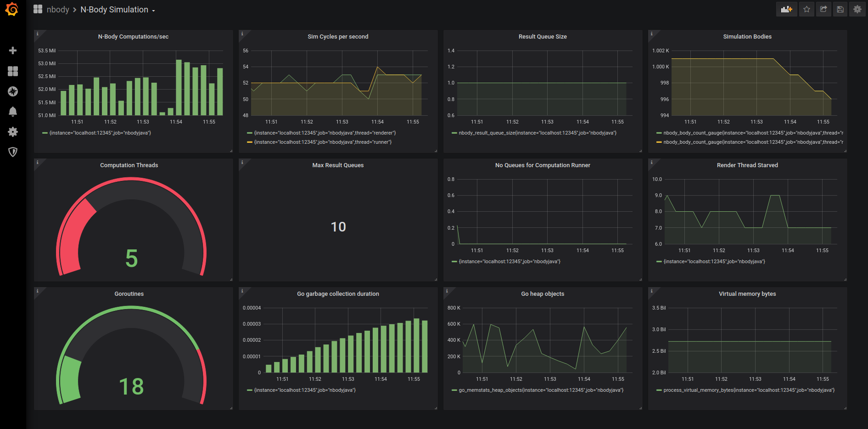Open Goroutines panel title menu
This screenshot has height=429, width=868.
coord(129,294)
